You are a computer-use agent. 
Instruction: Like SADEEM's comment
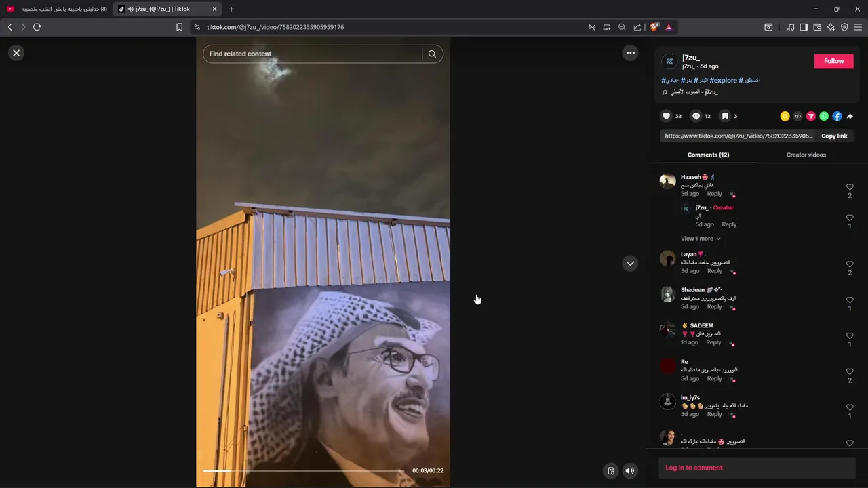click(850, 336)
